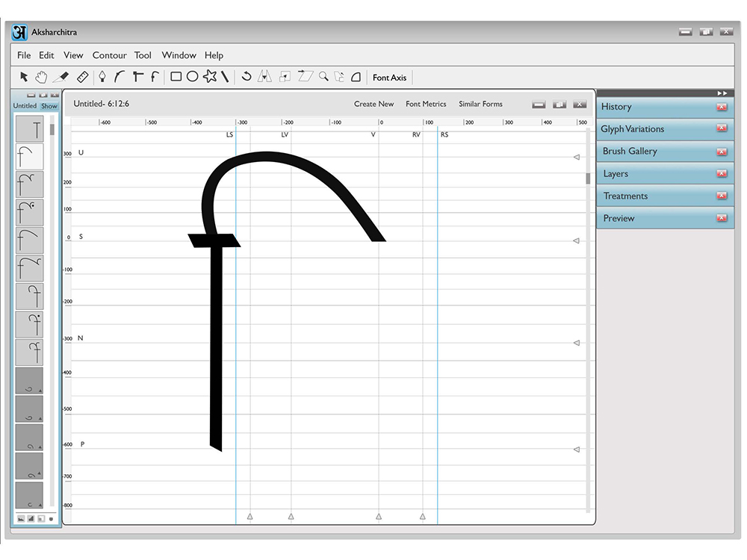This screenshot has width=747, height=560.
Task: Click the U line marker triangle
Action: 577,157
